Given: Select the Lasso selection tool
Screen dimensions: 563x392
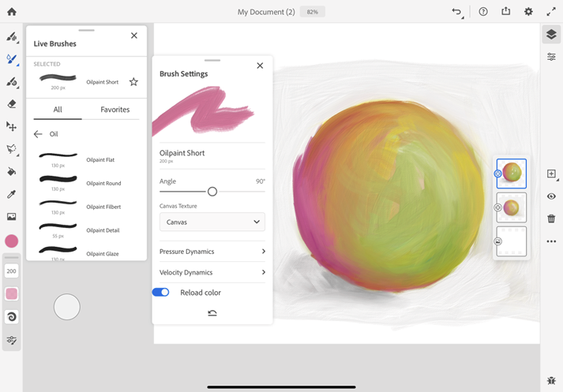Looking at the screenshot, I should pyautogui.click(x=12, y=149).
